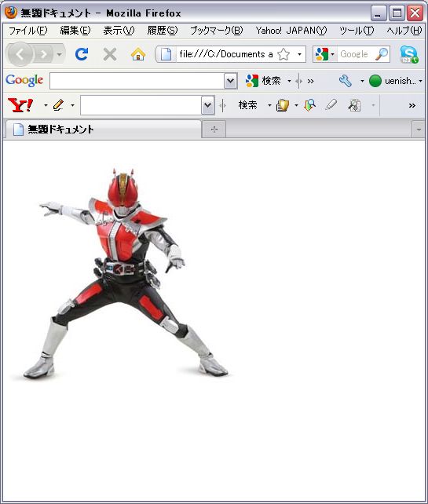Viewport: 428px width, 504px height.
Task: Maximize the Firefox window
Action: 397,13
